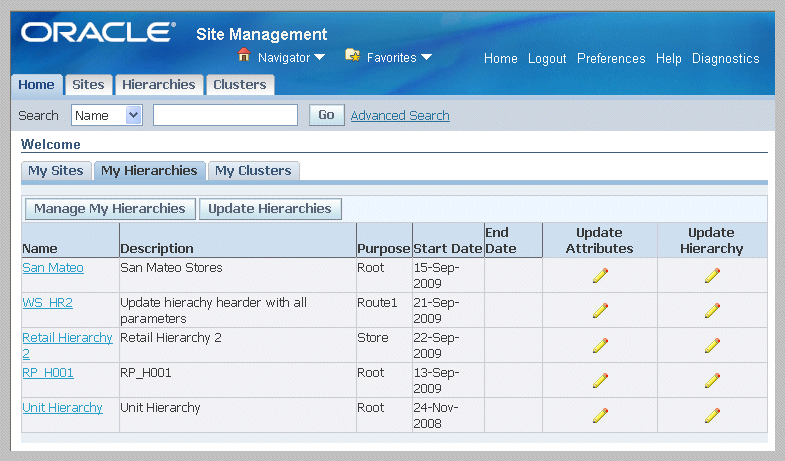Select the My Clusters subtab
The width and height of the screenshot is (785, 461).
pyautogui.click(x=253, y=171)
